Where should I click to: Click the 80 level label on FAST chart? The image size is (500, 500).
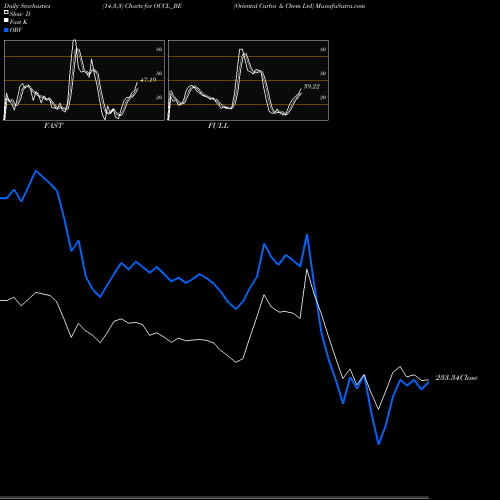pos(159,50)
